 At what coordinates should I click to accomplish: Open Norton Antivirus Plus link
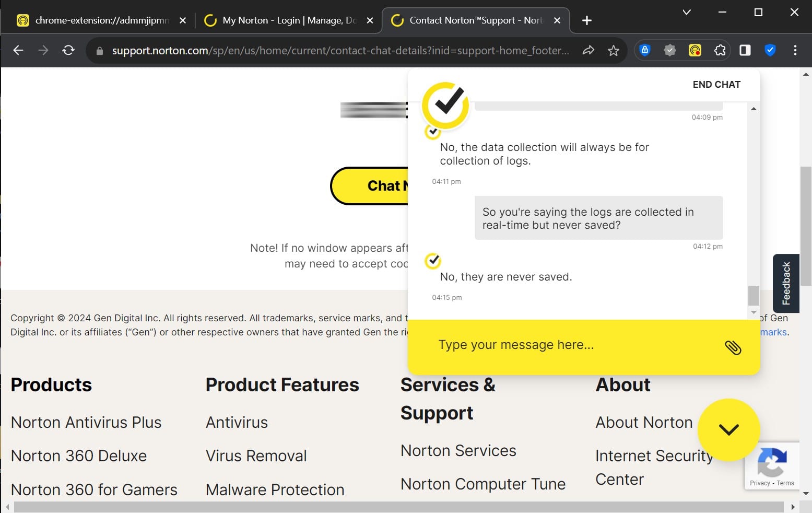coord(86,422)
